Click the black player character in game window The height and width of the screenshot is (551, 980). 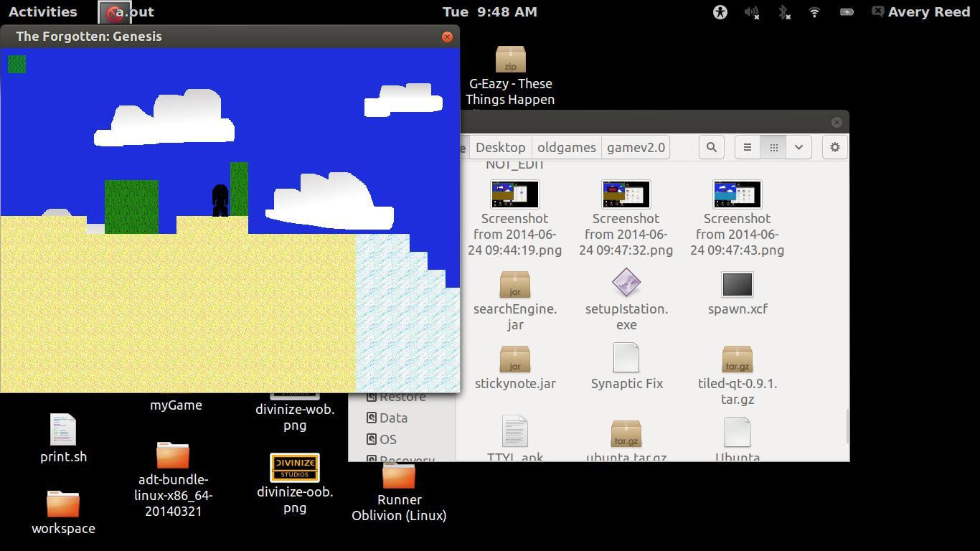click(220, 200)
